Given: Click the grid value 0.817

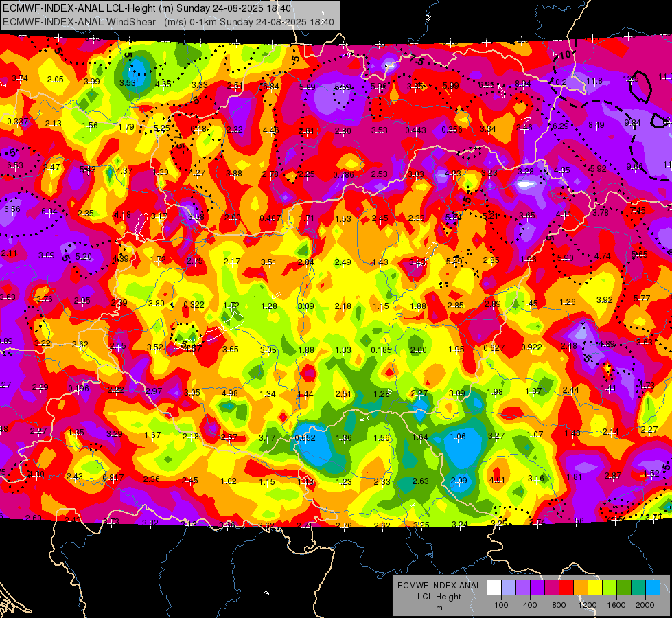Looking at the screenshot, I should coord(113,477).
